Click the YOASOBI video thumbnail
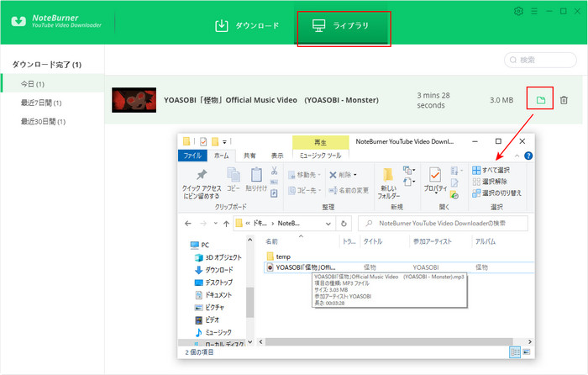 [x=134, y=100]
